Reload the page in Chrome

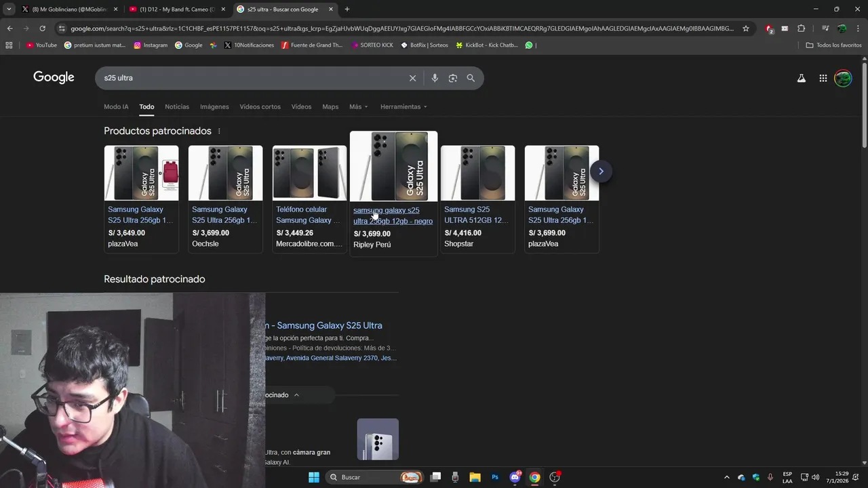click(x=42, y=28)
